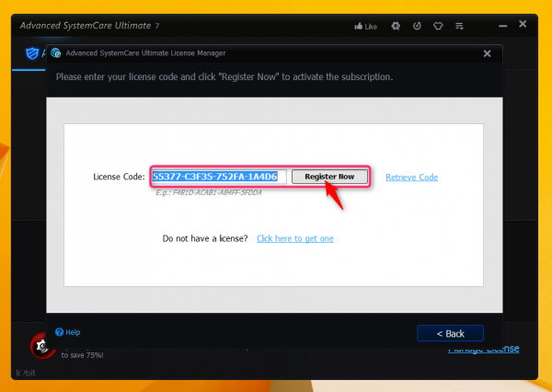
Task: Open the settings gear icon in title bar
Action: [x=396, y=26]
